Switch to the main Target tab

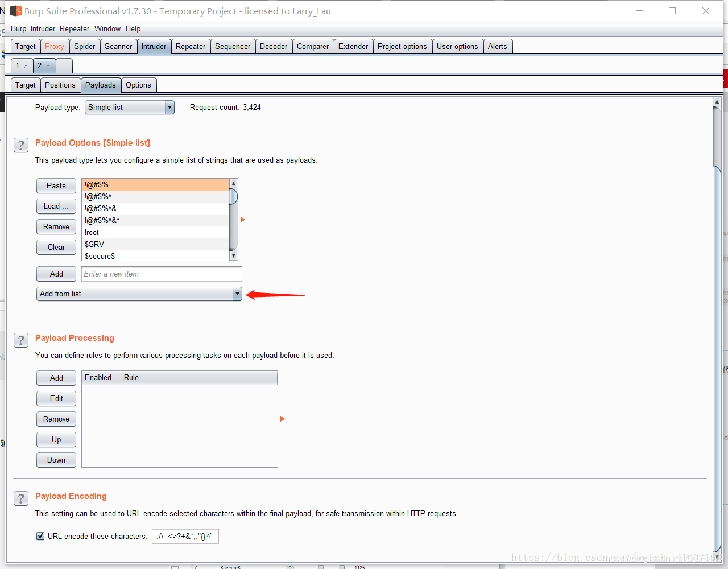(26, 46)
